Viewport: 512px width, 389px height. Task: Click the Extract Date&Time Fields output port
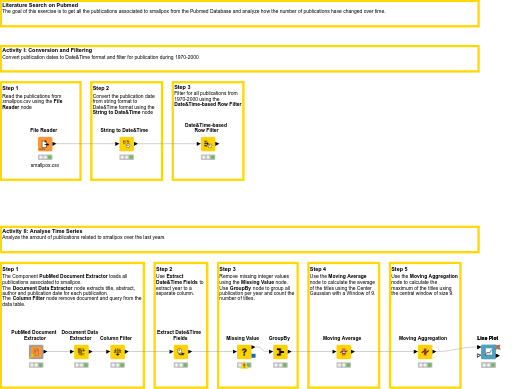[x=190, y=351]
